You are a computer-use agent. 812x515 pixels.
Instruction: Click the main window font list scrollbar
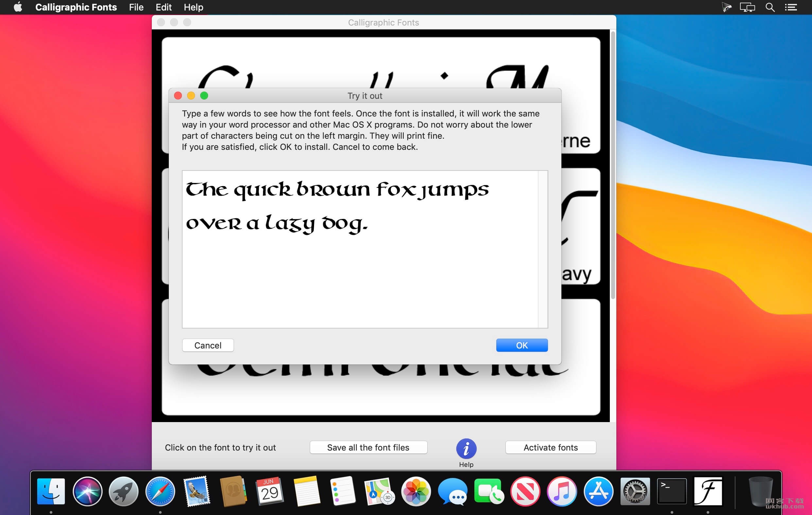(x=613, y=165)
